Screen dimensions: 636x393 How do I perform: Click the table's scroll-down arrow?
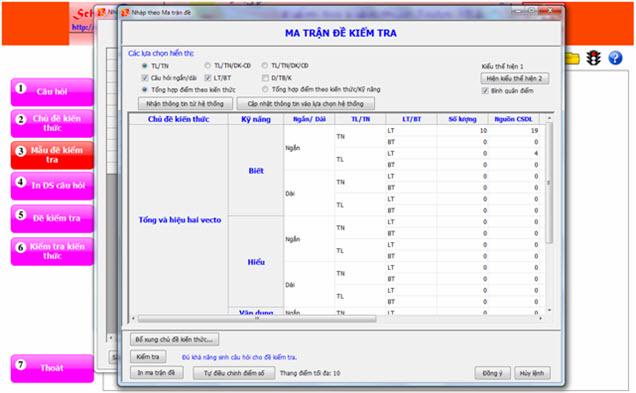(549, 310)
